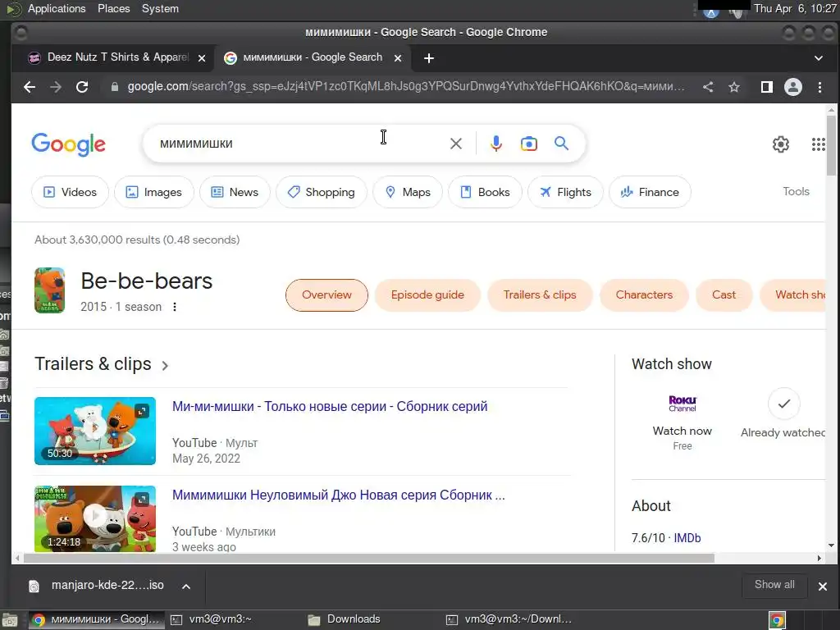This screenshot has height=630, width=840.
Task: Search by image with the camera icon
Action: (x=529, y=144)
